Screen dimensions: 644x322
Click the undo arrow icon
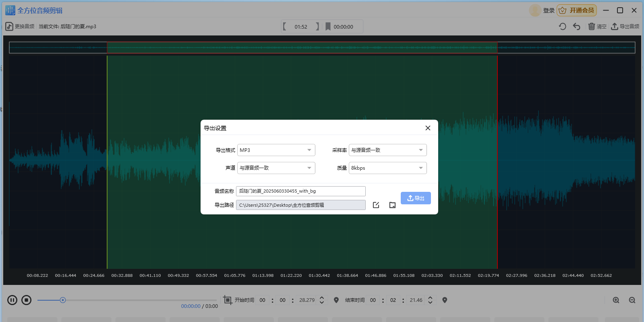(x=577, y=27)
